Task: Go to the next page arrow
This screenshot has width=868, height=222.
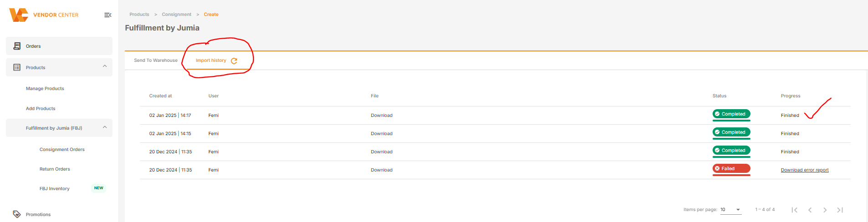Action: coord(825,210)
